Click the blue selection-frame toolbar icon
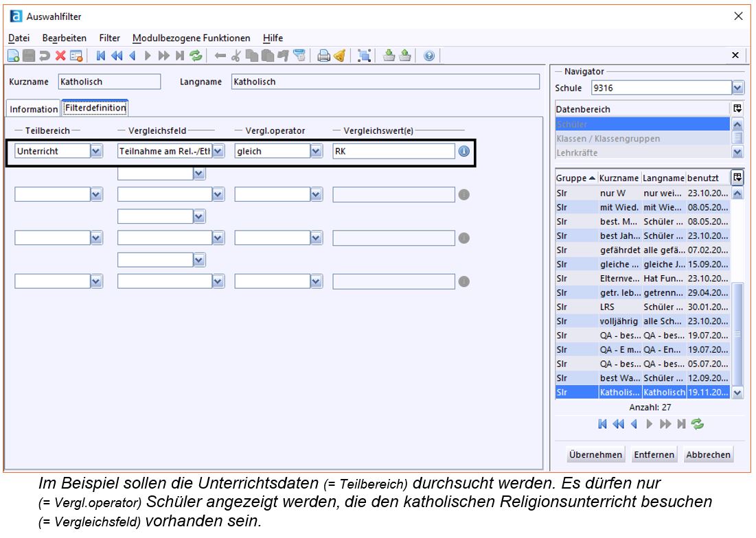This screenshot has width=756, height=538. tap(364, 56)
